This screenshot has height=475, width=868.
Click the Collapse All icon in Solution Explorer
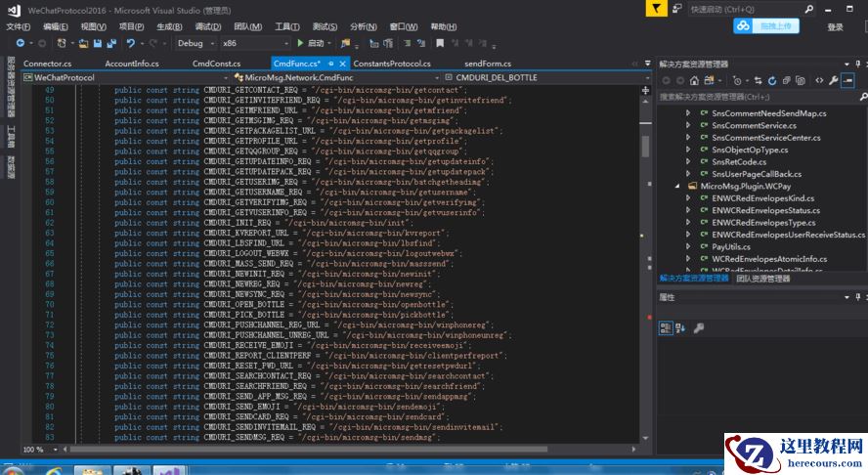click(788, 80)
